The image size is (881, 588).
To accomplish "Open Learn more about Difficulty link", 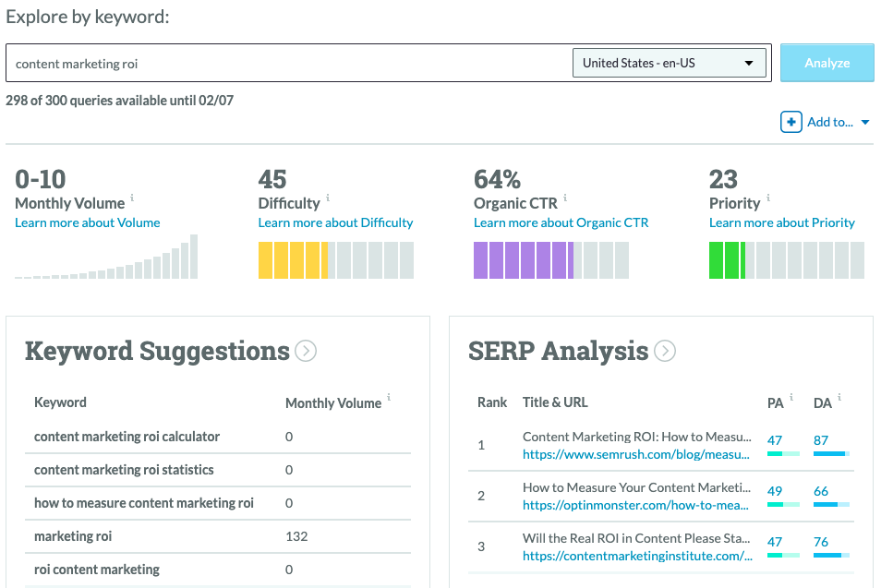I will pyautogui.click(x=335, y=222).
